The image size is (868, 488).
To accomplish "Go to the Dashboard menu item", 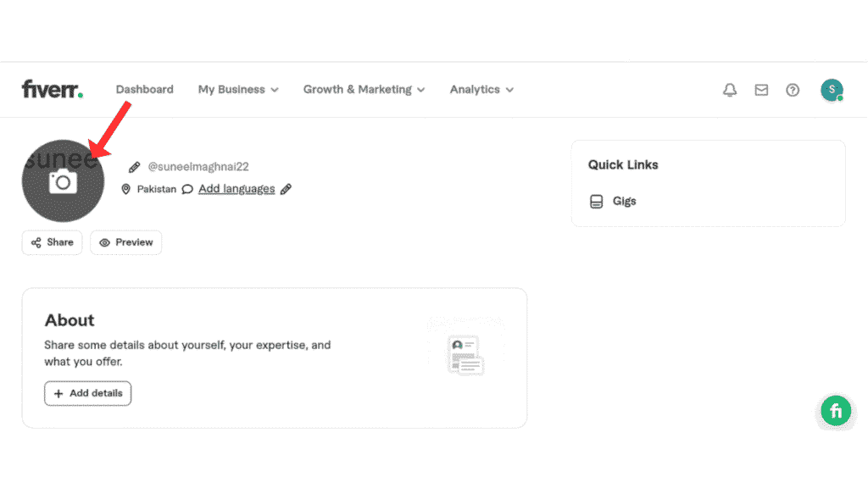I will click(145, 90).
